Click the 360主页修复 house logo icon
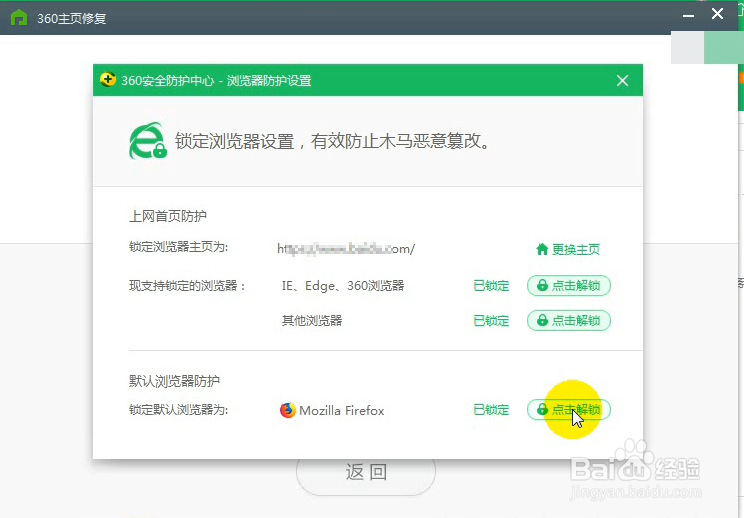Viewport: 744px width, 518px height. (19, 18)
